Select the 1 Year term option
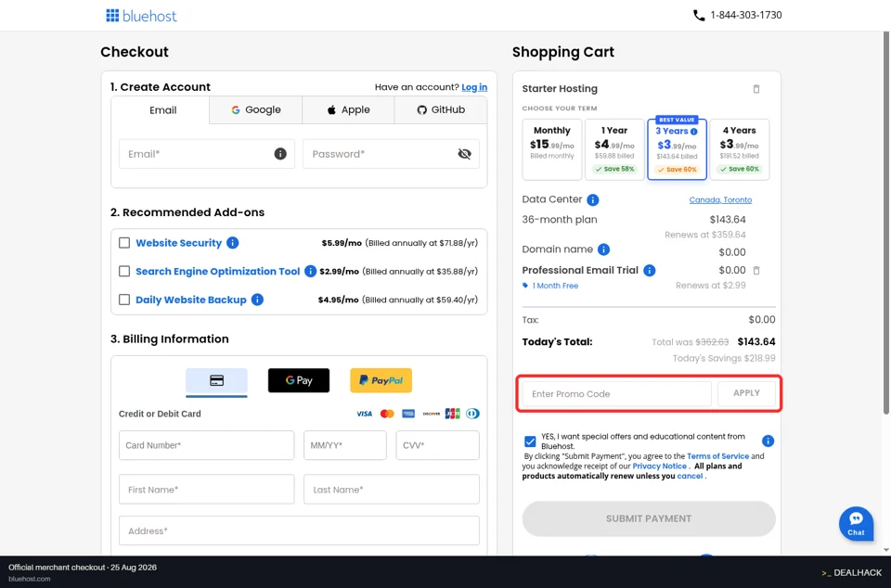 pyautogui.click(x=614, y=149)
